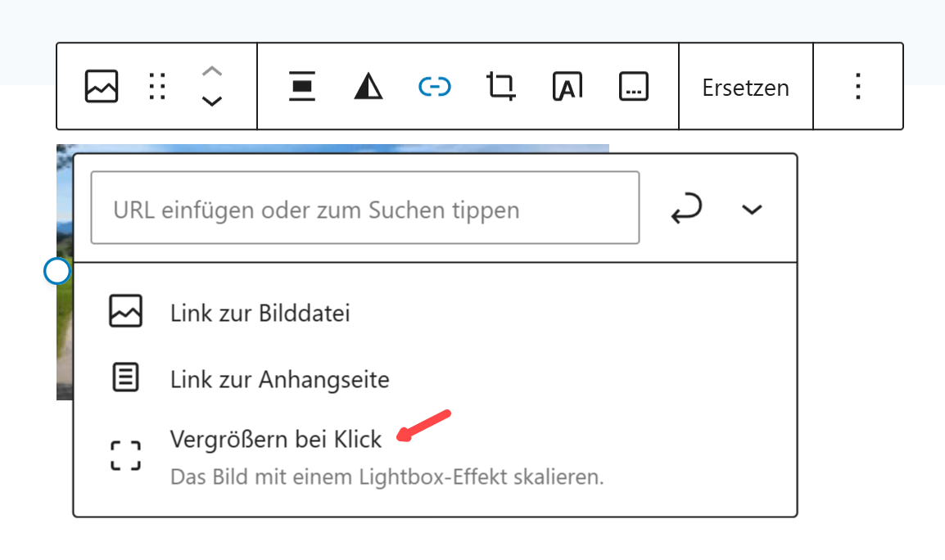
Task: Move the image block down
Action: [x=212, y=102]
